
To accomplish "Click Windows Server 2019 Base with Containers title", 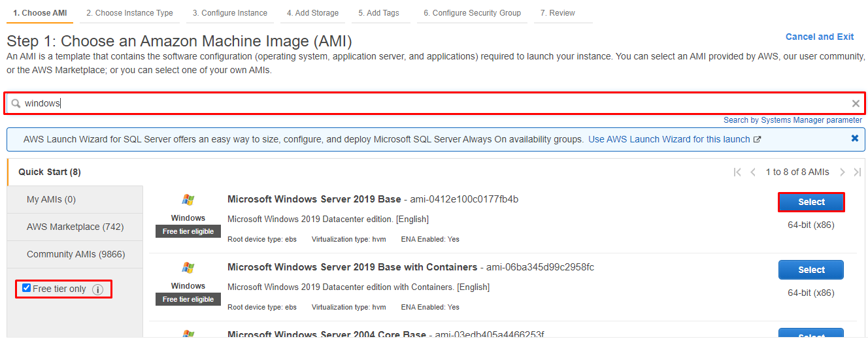I will (x=352, y=266).
